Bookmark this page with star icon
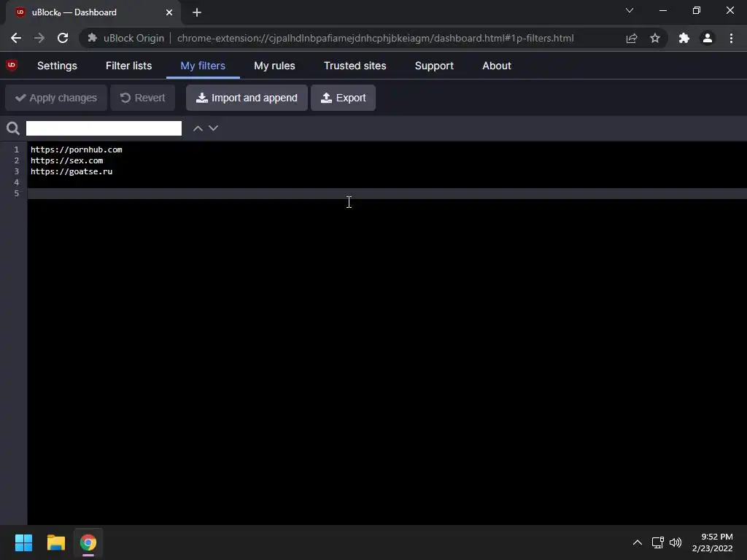 click(655, 38)
